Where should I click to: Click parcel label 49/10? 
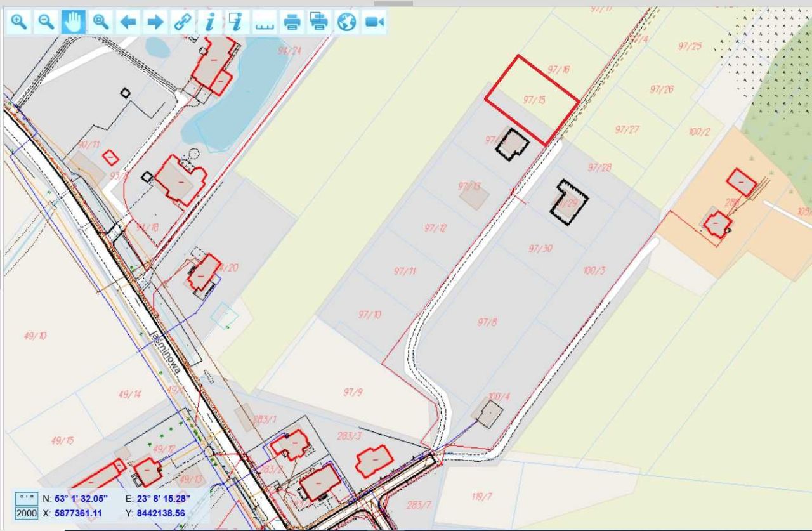click(x=36, y=336)
